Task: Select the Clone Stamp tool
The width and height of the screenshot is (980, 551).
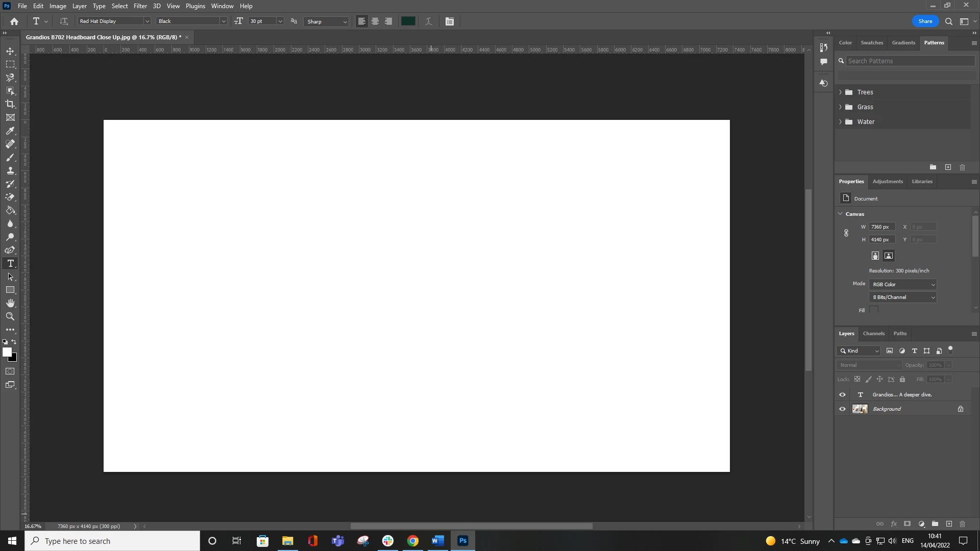Action: pyautogui.click(x=10, y=171)
